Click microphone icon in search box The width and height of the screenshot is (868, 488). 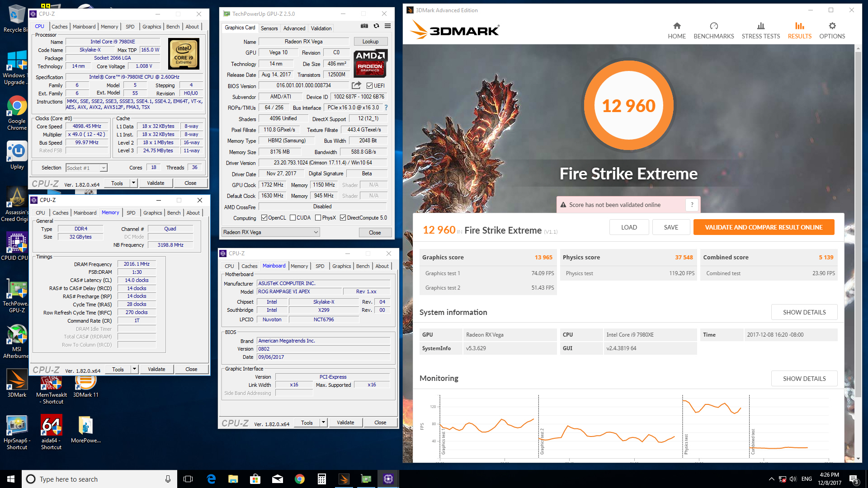click(x=168, y=479)
